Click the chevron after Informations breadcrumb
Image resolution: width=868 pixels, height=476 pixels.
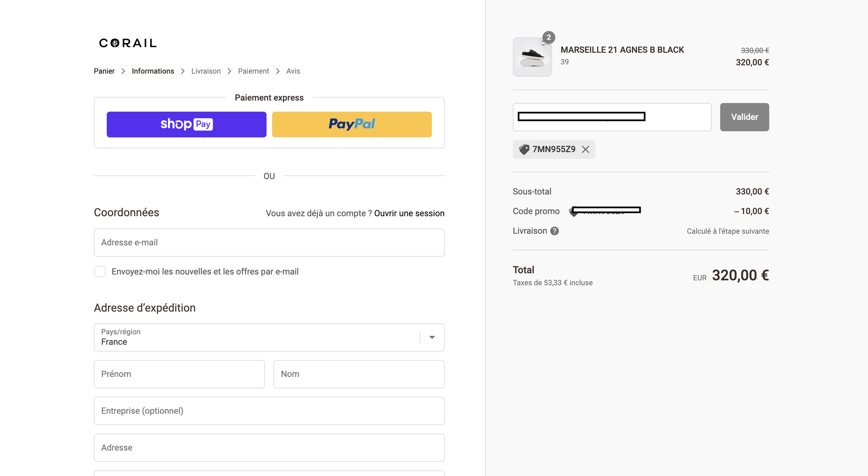[x=182, y=71]
